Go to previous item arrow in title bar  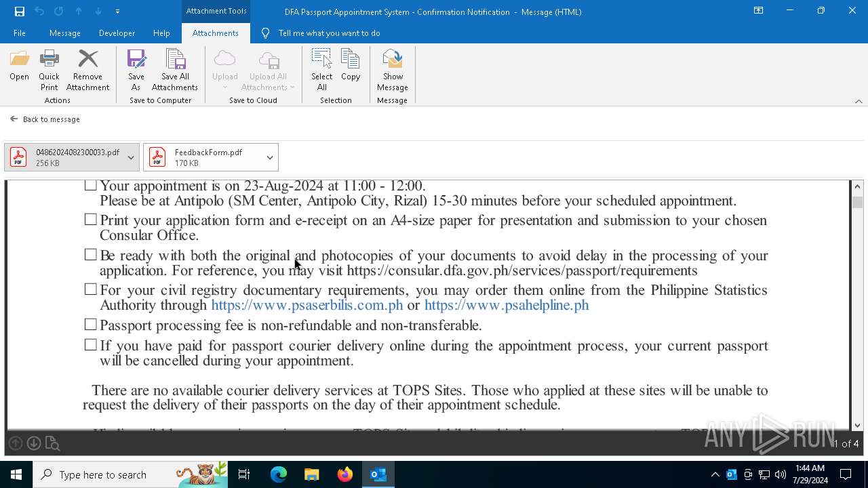79,12
